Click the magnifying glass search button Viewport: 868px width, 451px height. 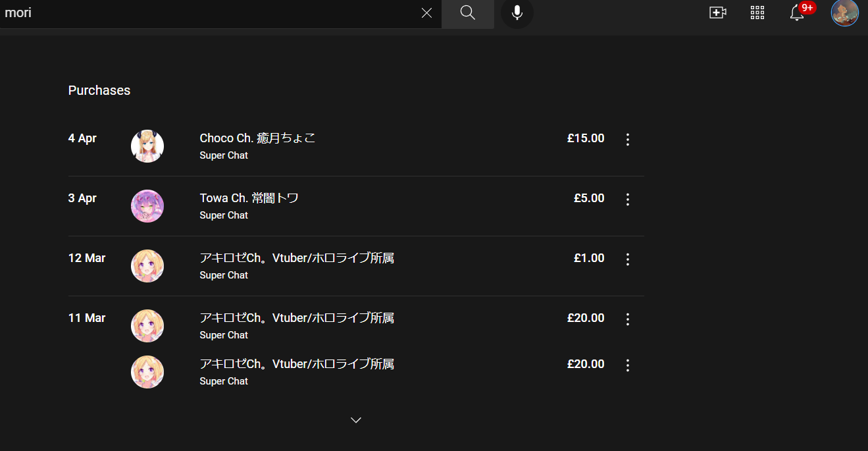point(468,13)
